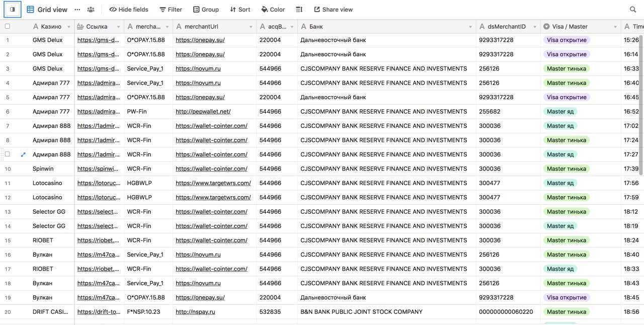Click the collaborators people icon
644x325 pixels.
(91, 10)
